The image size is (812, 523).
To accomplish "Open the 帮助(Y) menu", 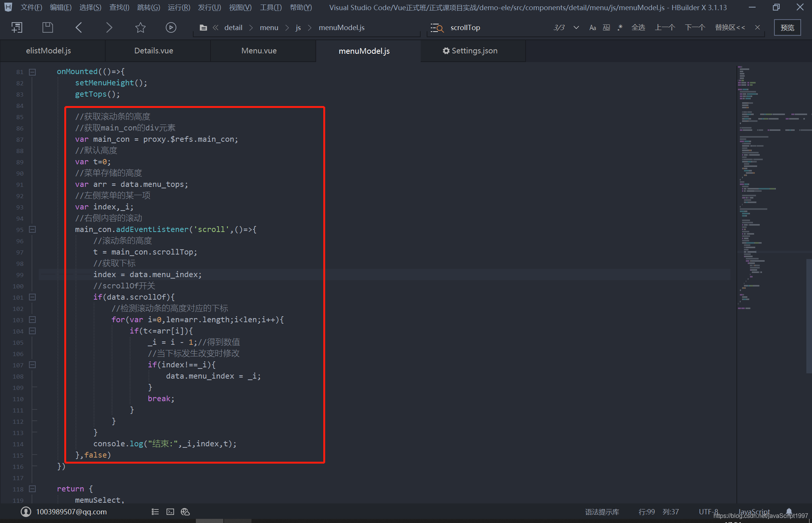I will pos(301,8).
